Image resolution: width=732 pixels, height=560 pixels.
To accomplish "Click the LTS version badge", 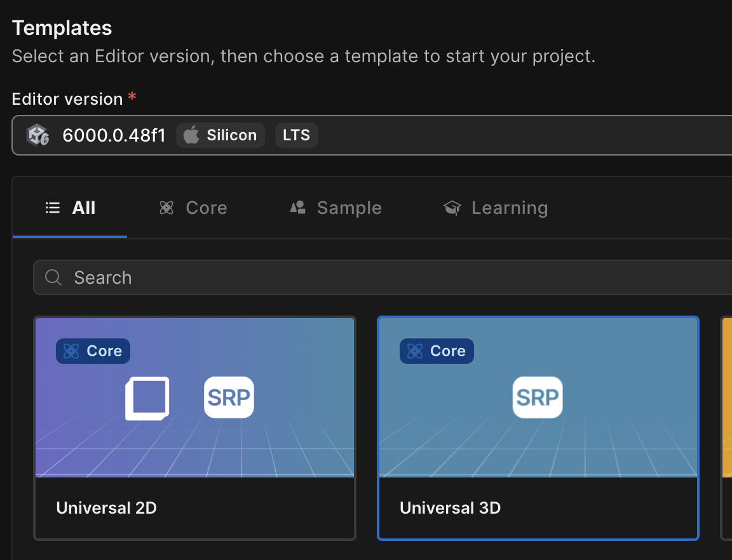I will point(296,135).
